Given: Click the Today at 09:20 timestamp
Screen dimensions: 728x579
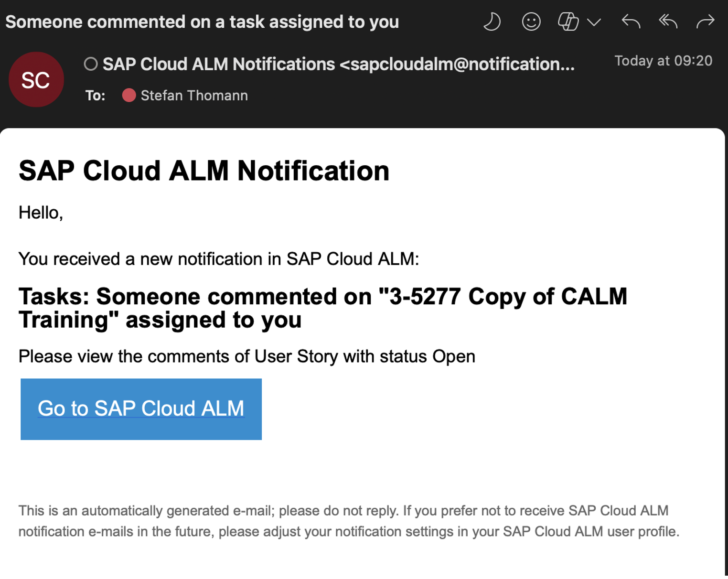Looking at the screenshot, I should pos(663,61).
